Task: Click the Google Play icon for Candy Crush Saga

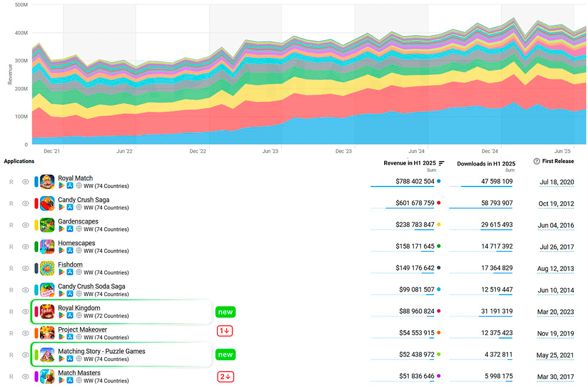Action: click(61, 207)
